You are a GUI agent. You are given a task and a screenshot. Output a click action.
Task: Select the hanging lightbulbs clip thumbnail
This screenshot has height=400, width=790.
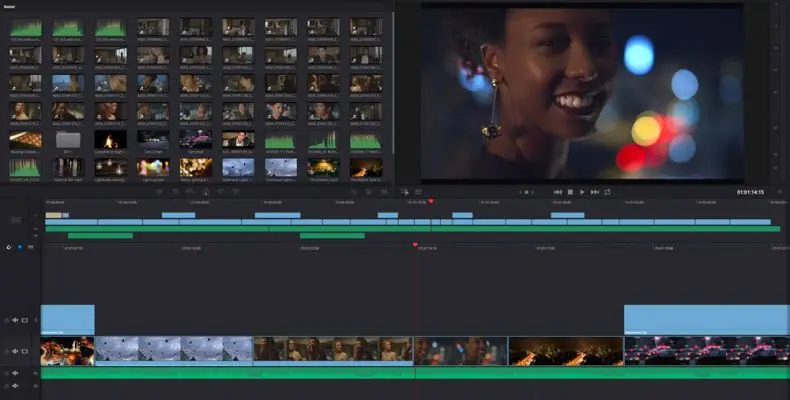click(111, 167)
